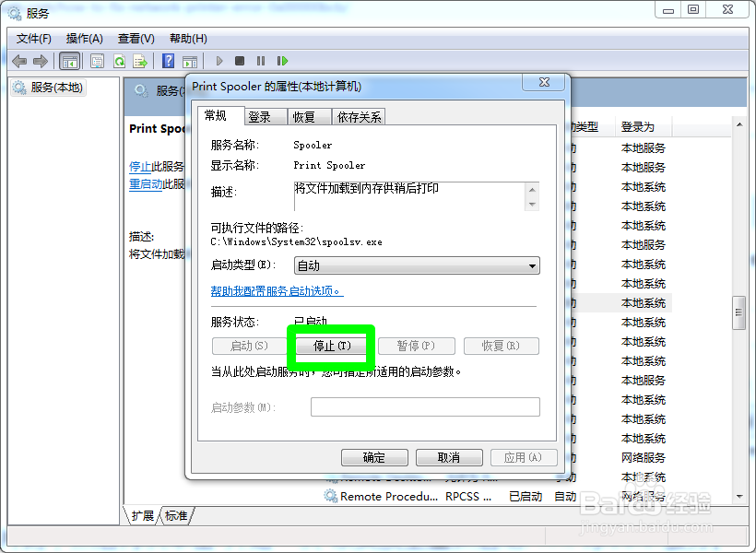Click the Restart Service icon
756x553 pixels.
pos(282,61)
